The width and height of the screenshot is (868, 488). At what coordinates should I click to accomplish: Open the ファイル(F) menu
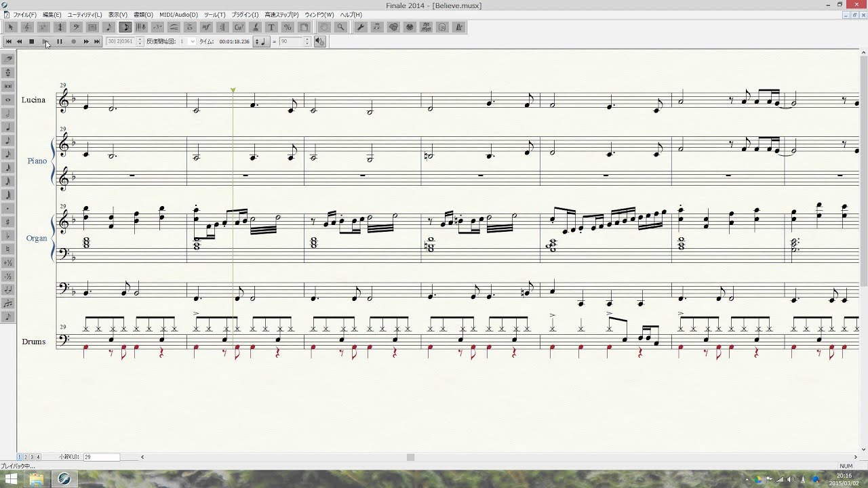point(24,14)
